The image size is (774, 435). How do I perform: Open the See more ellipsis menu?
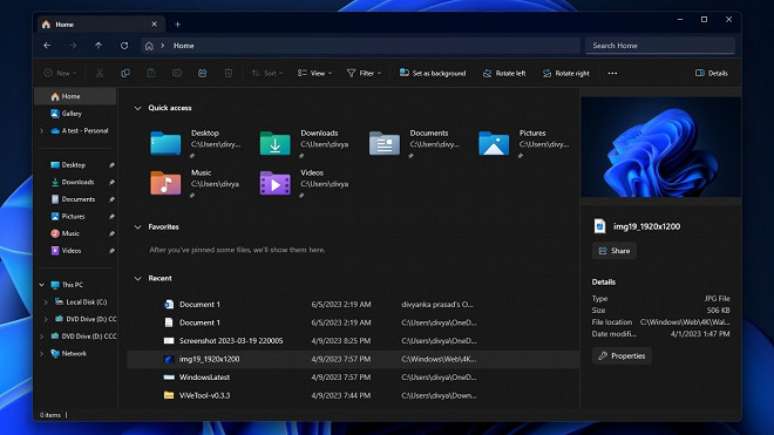[x=613, y=73]
